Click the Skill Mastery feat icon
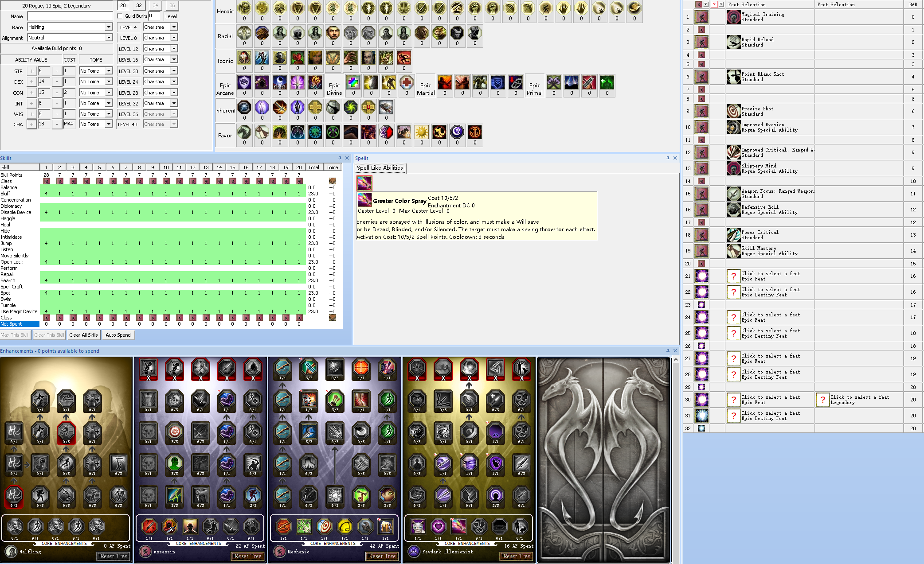924x564 pixels. tap(733, 251)
